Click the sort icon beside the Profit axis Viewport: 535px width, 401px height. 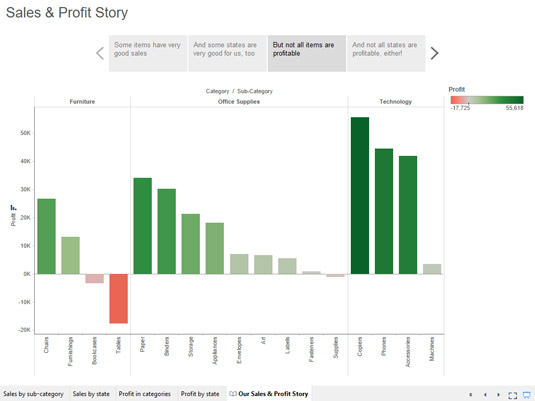13,207
